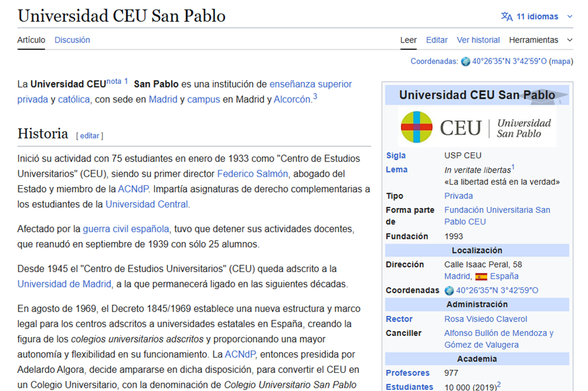Open the Universidad de Madrid link
The height and width of the screenshot is (391, 588).
[x=64, y=284]
